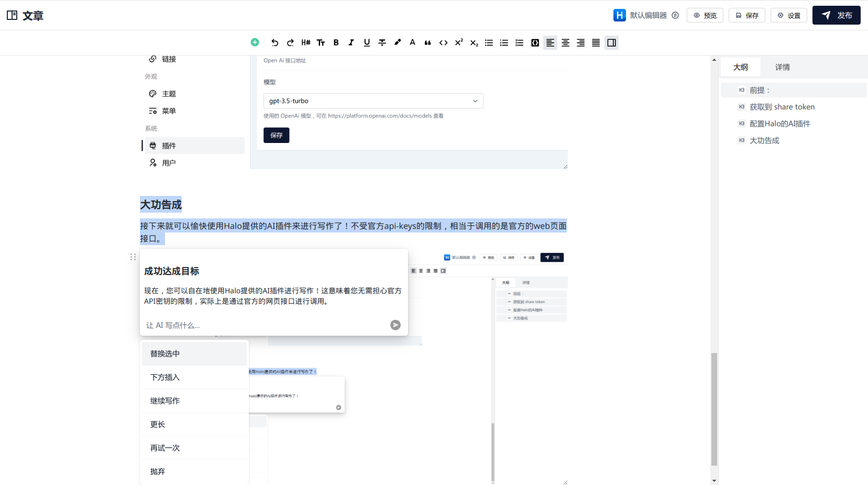Insert a blockquote
The width and height of the screenshot is (868, 485).
pyautogui.click(x=428, y=43)
